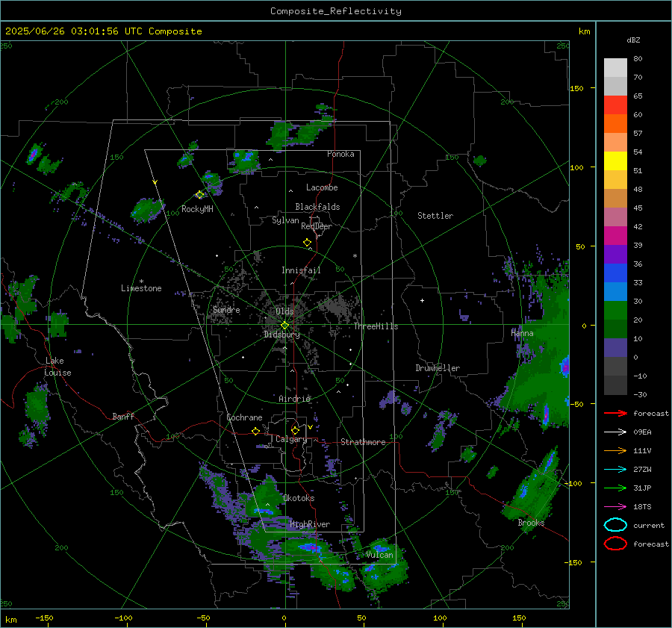This screenshot has height=628, width=672.
Task: Click the storm cell south of HighRiver
Action: point(309,547)
